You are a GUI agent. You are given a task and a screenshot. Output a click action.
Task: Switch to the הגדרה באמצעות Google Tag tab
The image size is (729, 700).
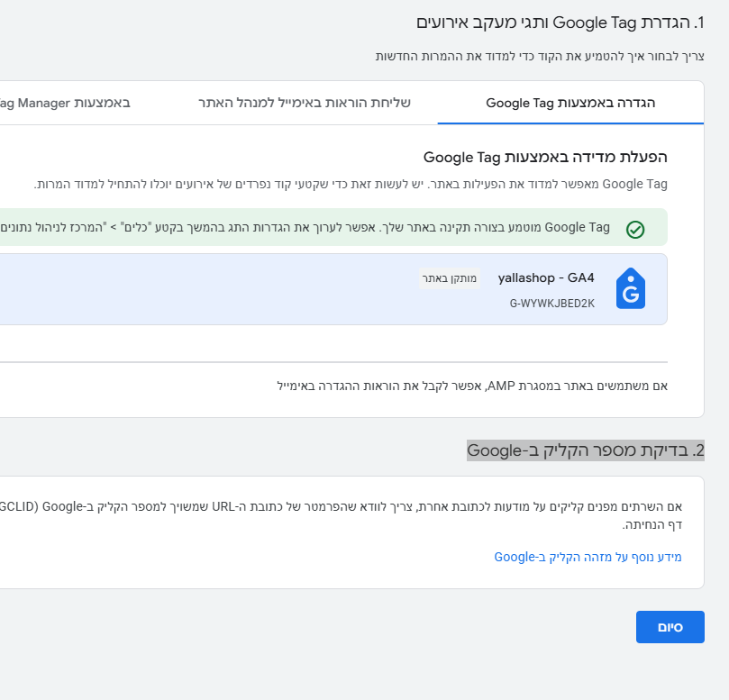570,103
